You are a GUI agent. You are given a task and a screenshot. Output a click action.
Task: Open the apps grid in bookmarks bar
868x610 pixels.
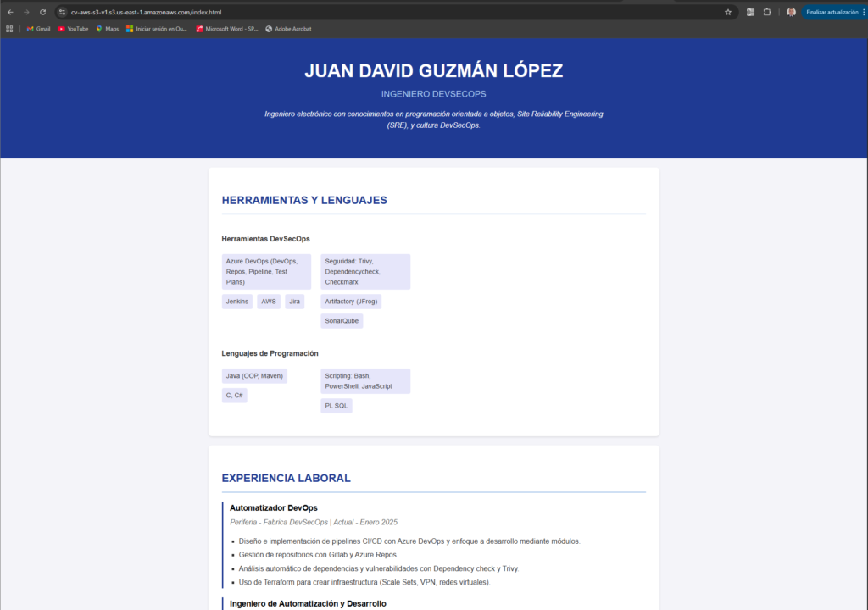click(9, 29)
